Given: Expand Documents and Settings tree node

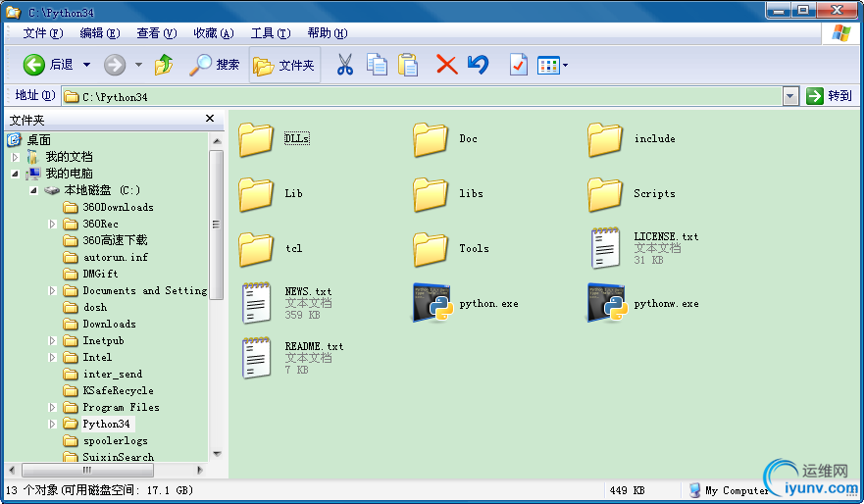Looking at the screenshot, I should coord(53,291).
